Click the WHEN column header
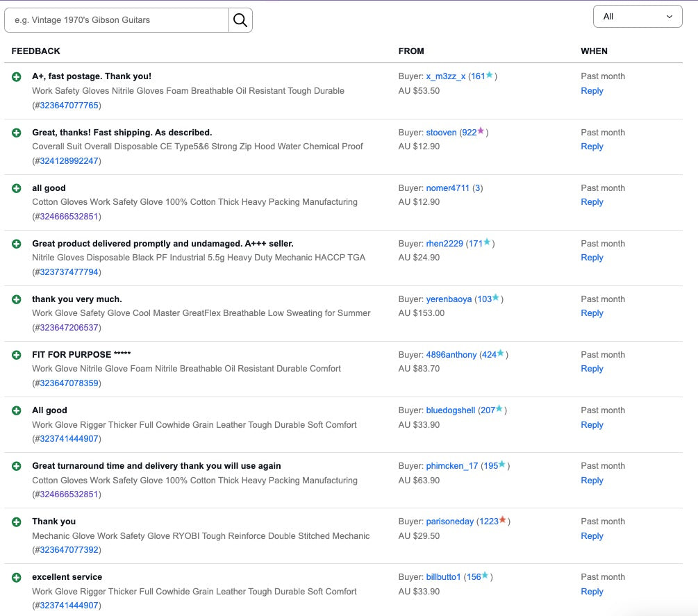The height and width of the screenshot is (616, 698). coord(594,51)
